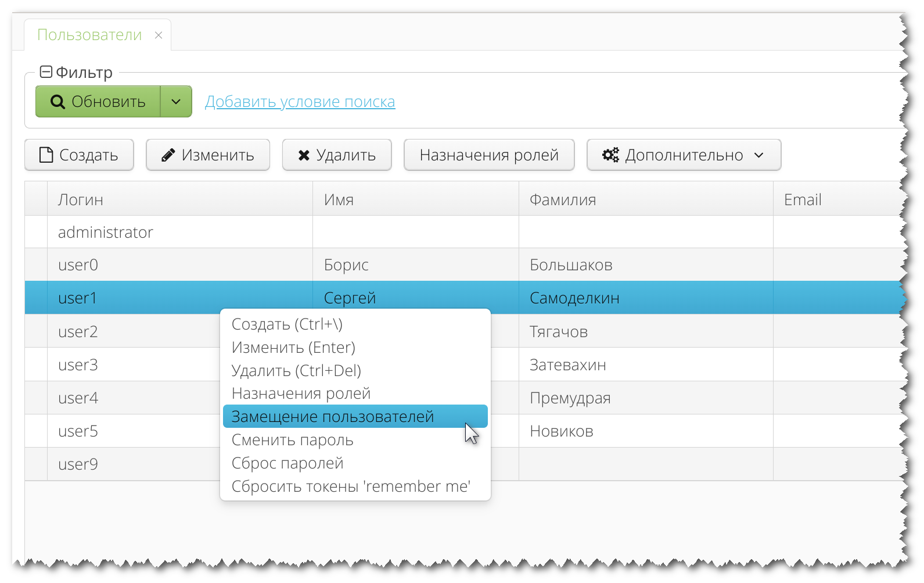Select the user5 login cell
This screenshot has height=583, width=924.
pyautogui.click(x=134, y=431)
